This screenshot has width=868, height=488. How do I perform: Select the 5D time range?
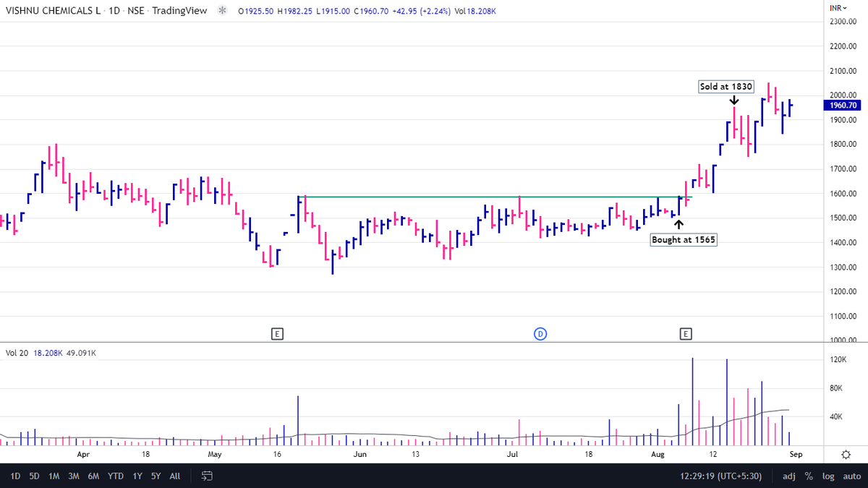pyautogui.click(x=35, y=476)
